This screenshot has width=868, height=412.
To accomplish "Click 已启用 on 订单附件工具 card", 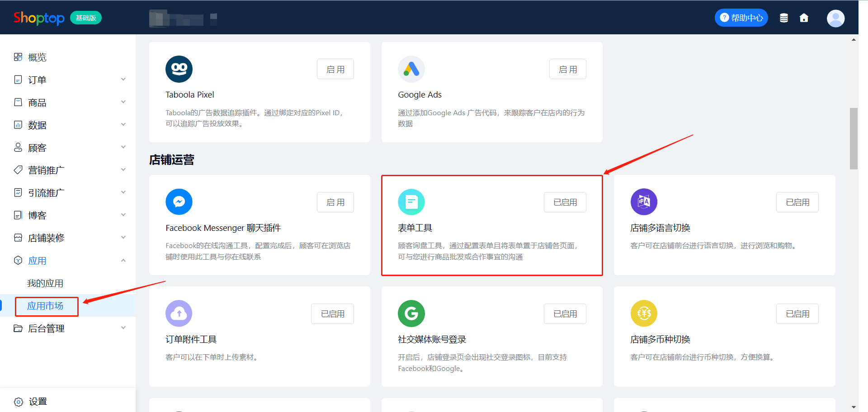I will [333, 314].
